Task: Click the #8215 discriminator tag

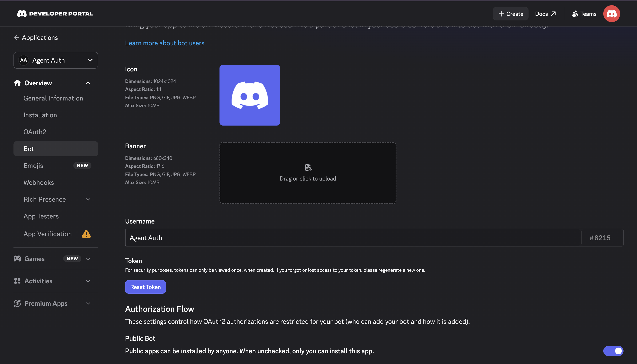Action: pyautogui.click(x=600, y=238)
